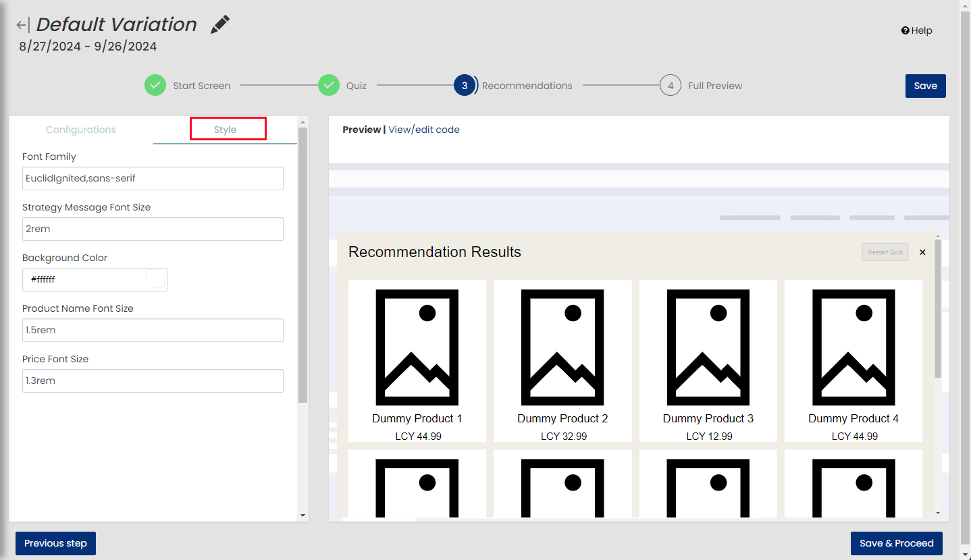Screen dimensions: 971x560
Task: Open the View/edit code link
Action: [424, 130]
